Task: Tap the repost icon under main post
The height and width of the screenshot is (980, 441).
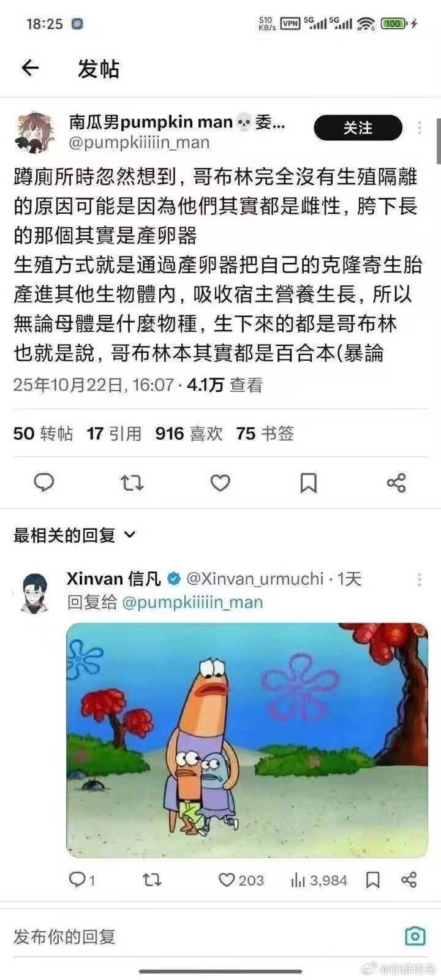Action: pyautogui.click(x=132, y=483)
